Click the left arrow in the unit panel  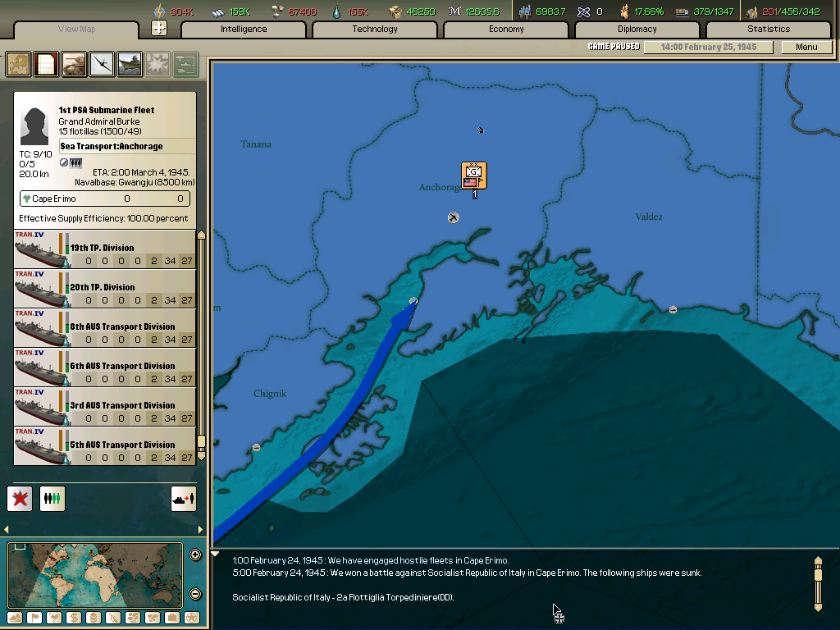tap(5, 530)
